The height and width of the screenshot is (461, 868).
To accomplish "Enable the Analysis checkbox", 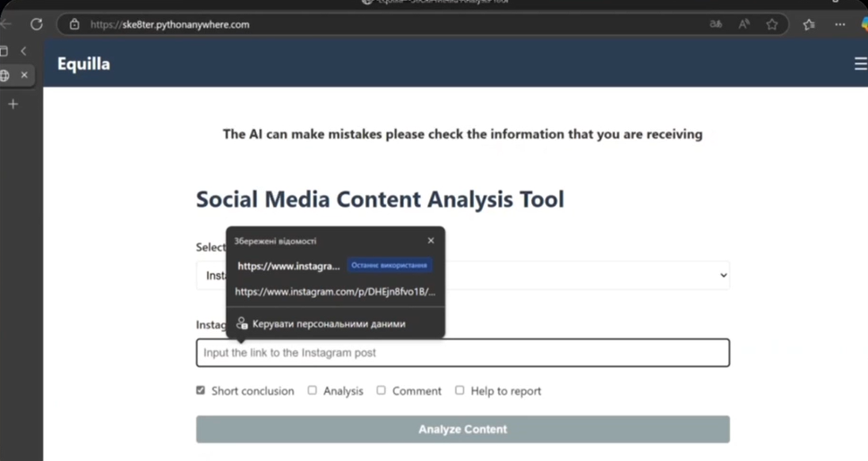I will click(313, 390).
